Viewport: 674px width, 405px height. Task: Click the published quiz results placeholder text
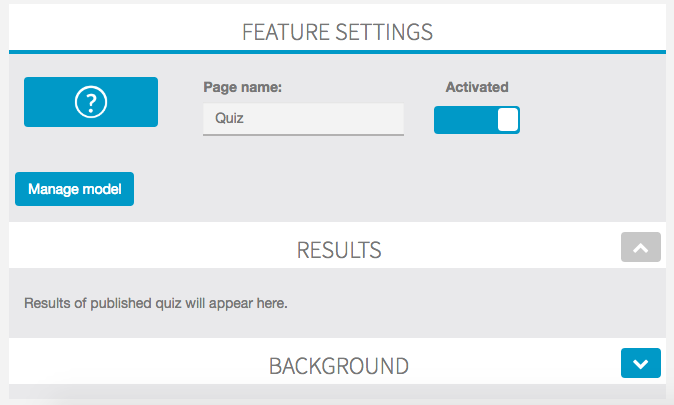(x=155, y=303)
